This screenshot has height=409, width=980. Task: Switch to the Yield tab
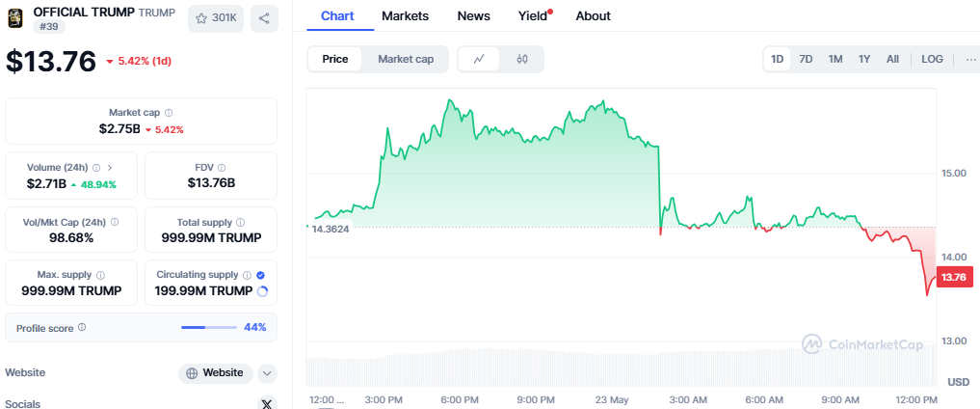click(535, 16)
